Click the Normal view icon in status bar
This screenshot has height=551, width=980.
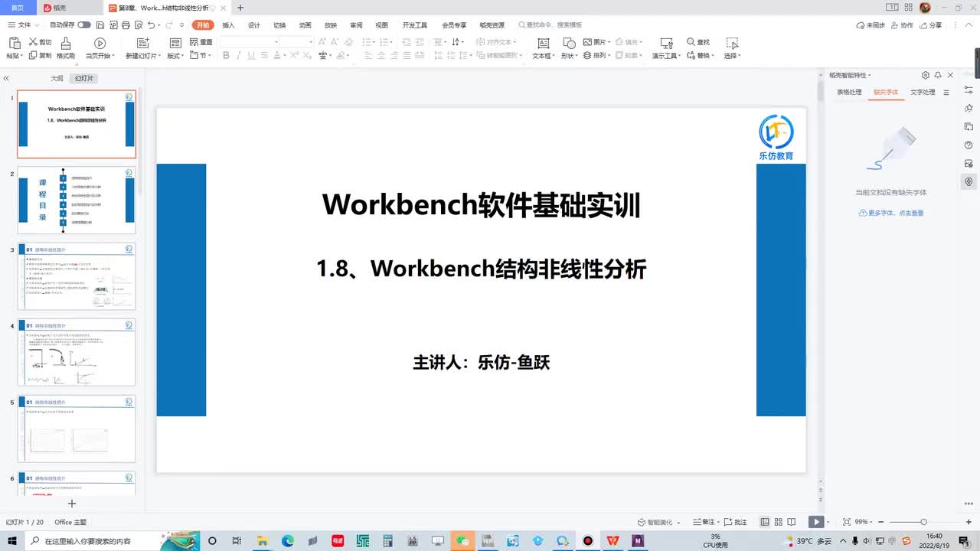(765, 522)
